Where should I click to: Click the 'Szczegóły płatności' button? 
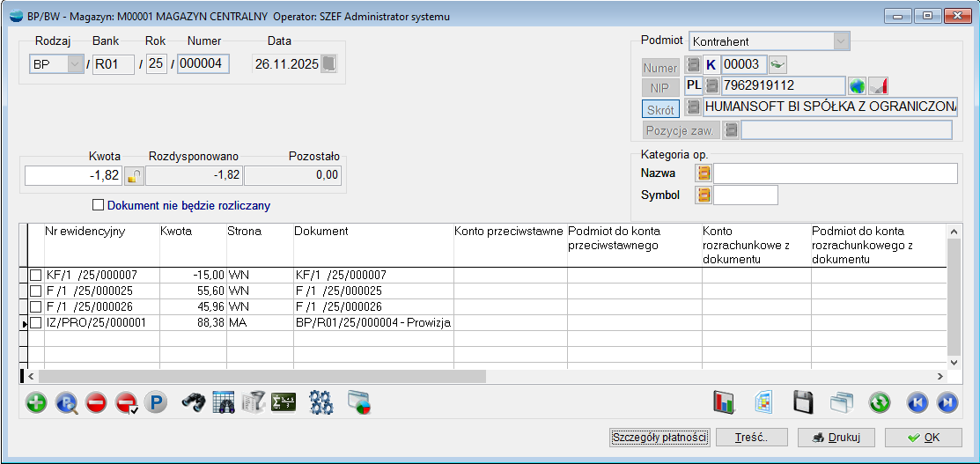coord(659,438)
